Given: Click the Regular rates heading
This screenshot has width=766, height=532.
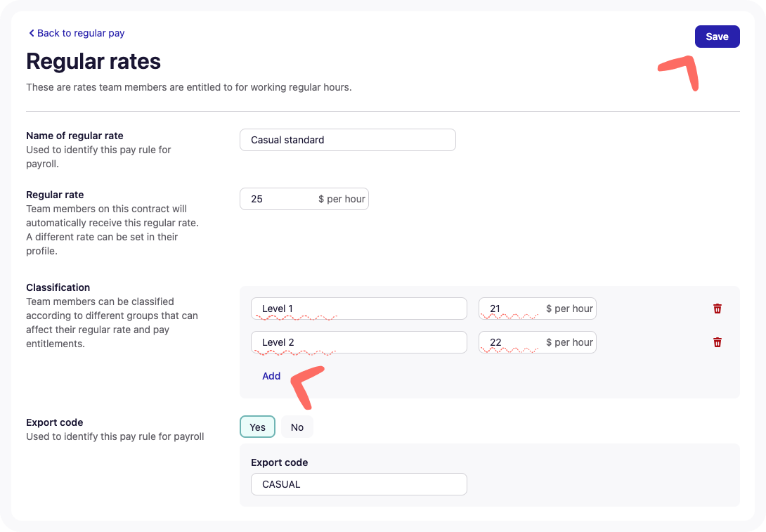Looking at the screenshot, I should pyautogui.click(x=93, y=62).
